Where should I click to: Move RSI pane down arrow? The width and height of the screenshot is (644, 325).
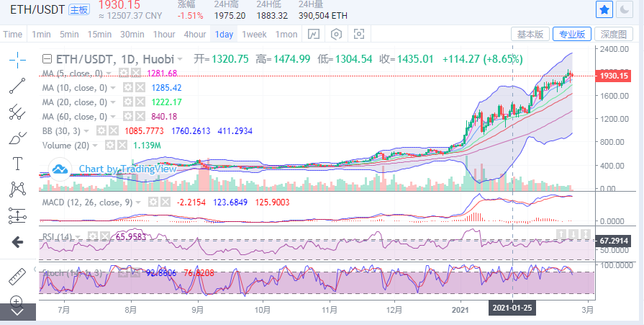pyautogui.click(x=573, y=234)
